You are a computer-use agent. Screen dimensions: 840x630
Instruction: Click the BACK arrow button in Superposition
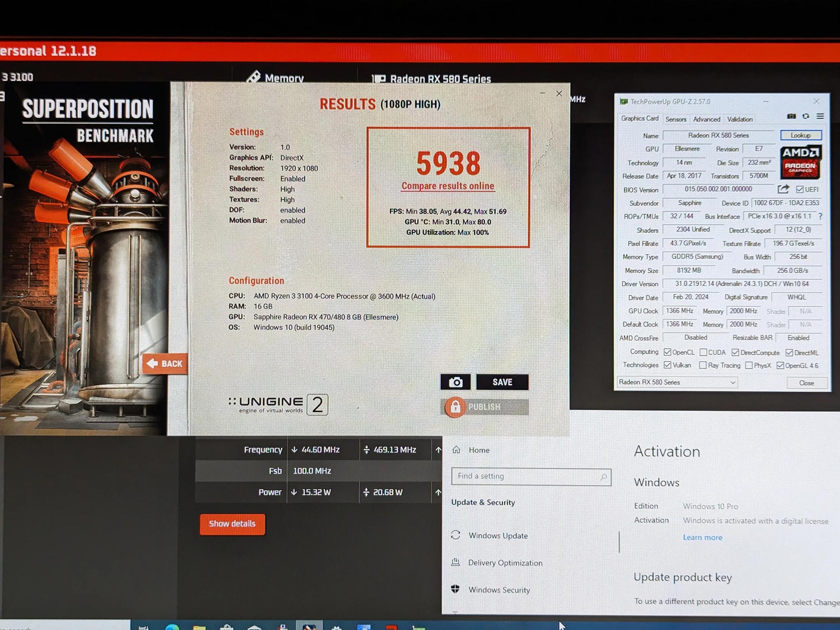click(165, 363)
